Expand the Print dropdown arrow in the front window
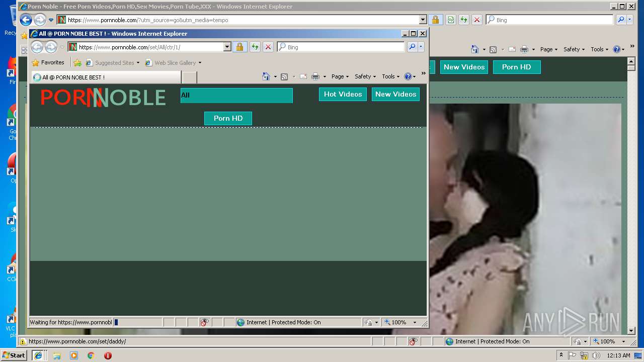644x362 pixels. pos(325,77)
